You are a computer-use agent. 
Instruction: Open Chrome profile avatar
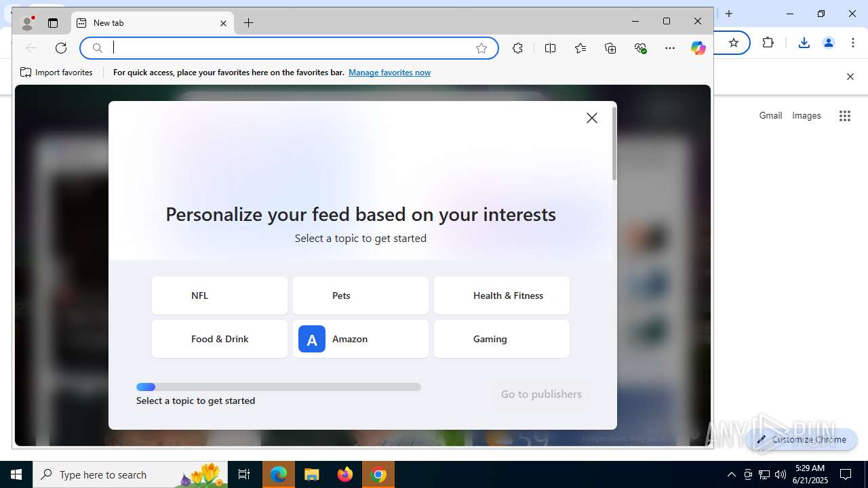pos(828,43)
